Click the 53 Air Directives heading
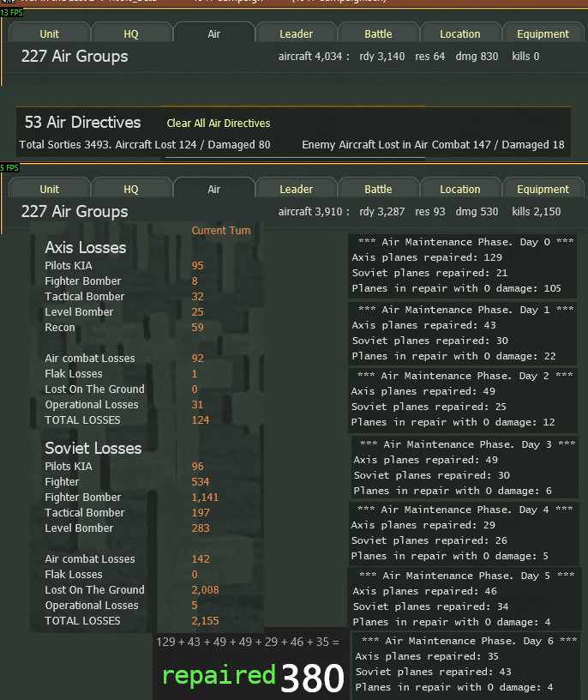 click(x=82, y=123)
